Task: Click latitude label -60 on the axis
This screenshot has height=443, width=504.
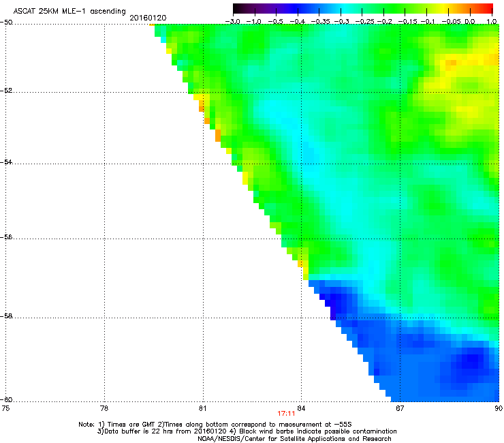Action: [6, 399]
